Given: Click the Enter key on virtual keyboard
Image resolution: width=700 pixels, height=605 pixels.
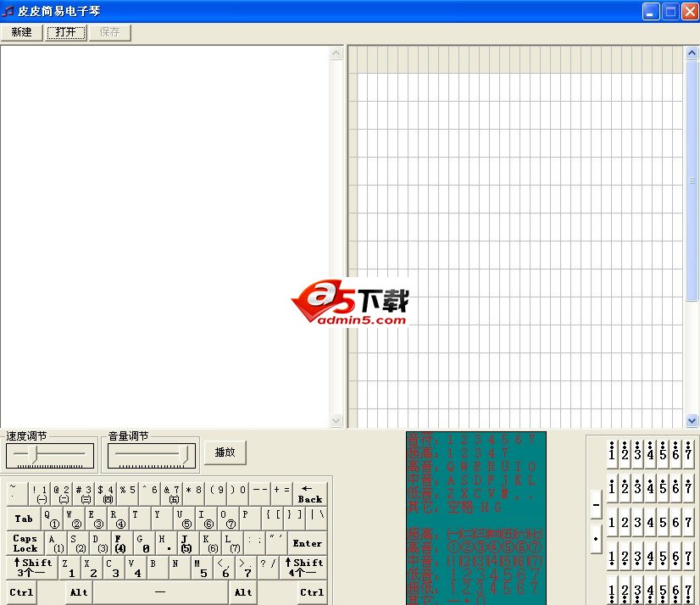Looking at the screenshot, I should 307,543.
